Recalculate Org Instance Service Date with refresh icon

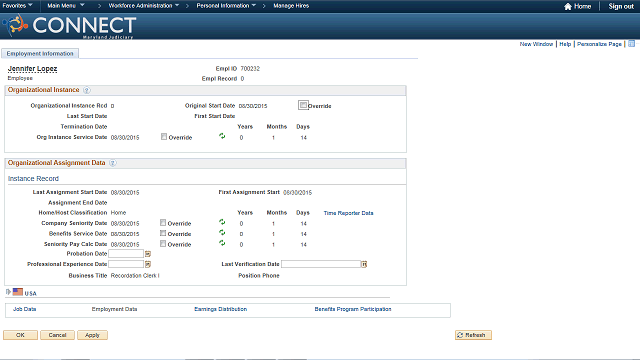tap(222, 136)
